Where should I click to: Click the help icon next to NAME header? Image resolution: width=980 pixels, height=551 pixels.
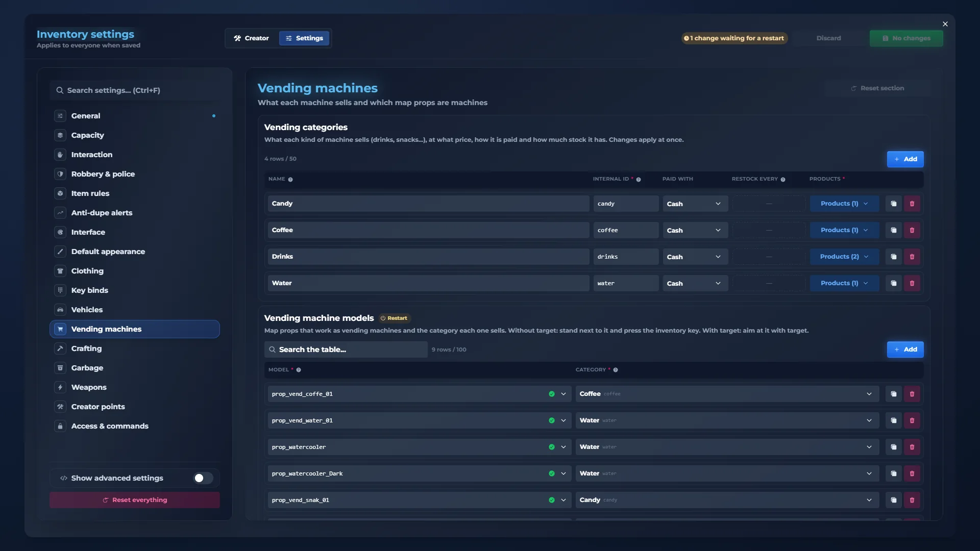(290, 180)
